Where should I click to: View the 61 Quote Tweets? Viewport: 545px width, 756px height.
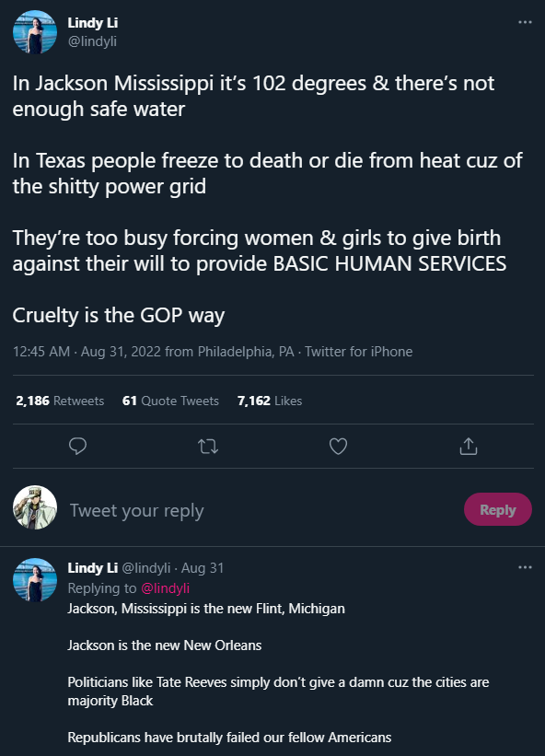click(170, 401)
